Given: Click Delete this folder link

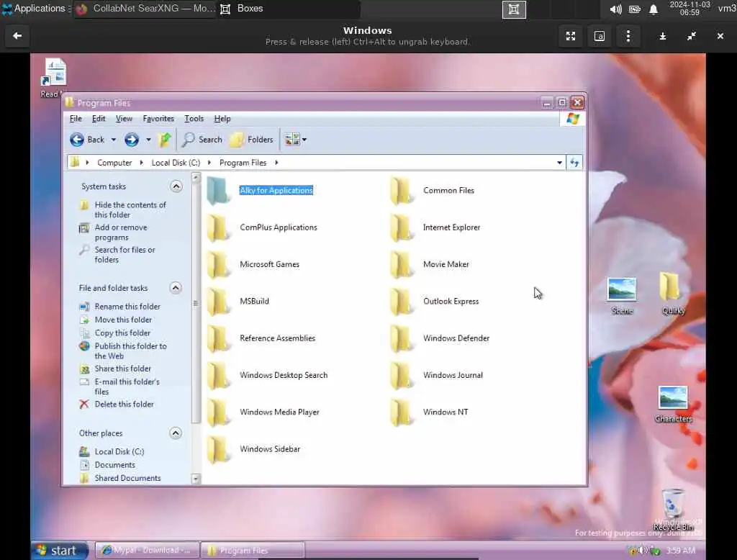Looking at the screenshot, I should [124, 404].
